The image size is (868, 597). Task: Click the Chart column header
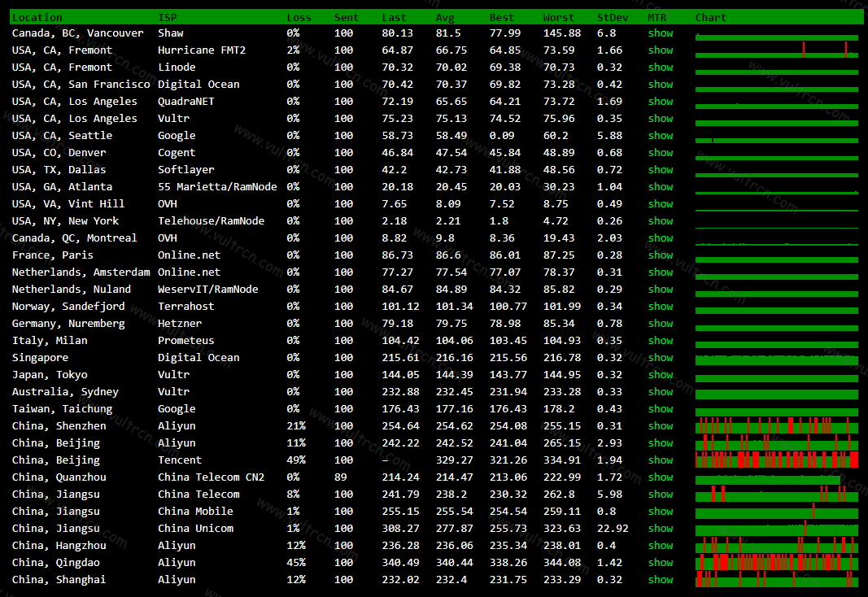click(x=710, y=18)
